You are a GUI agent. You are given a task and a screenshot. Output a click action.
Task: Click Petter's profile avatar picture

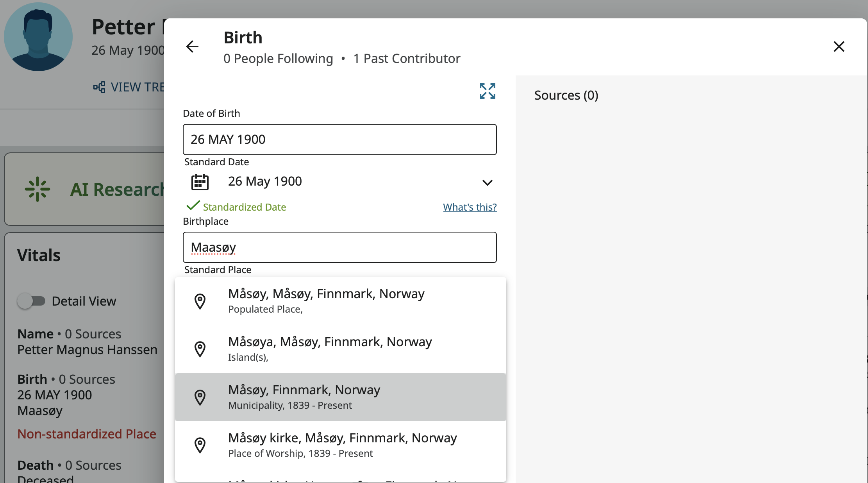pos(38,37)
